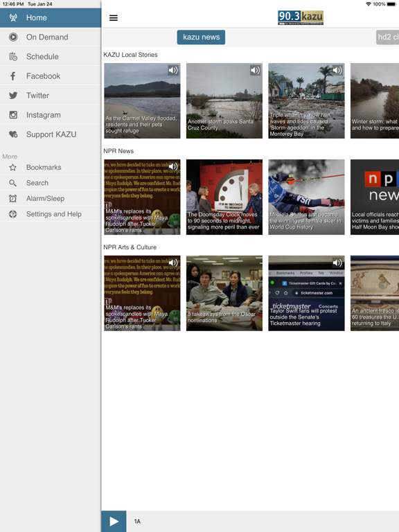Click the NPR News section heading

click(118, 151)
